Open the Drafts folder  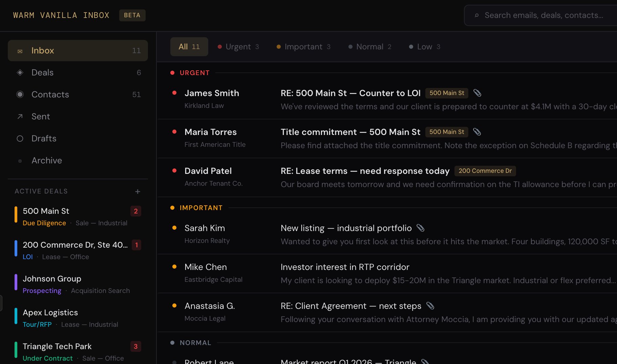[78, 138]
